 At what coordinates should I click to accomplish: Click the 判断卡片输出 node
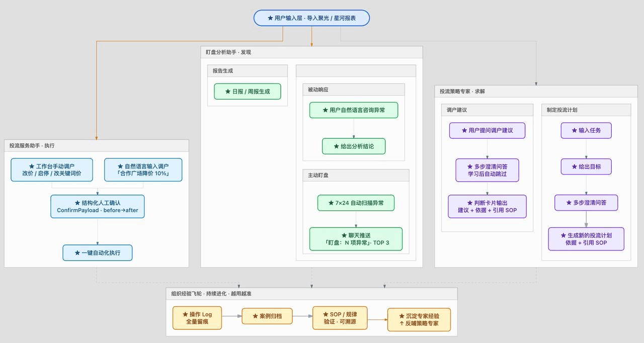487,207
